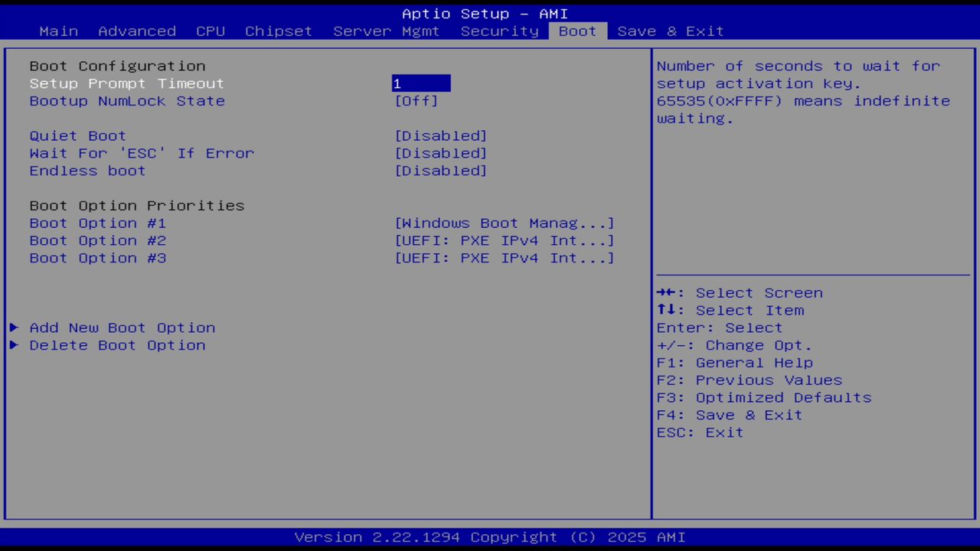Viewport: 980px width, 551px height.
Task: Click the expander arrow for Delete Boot Option
Action: coord(13,345)
